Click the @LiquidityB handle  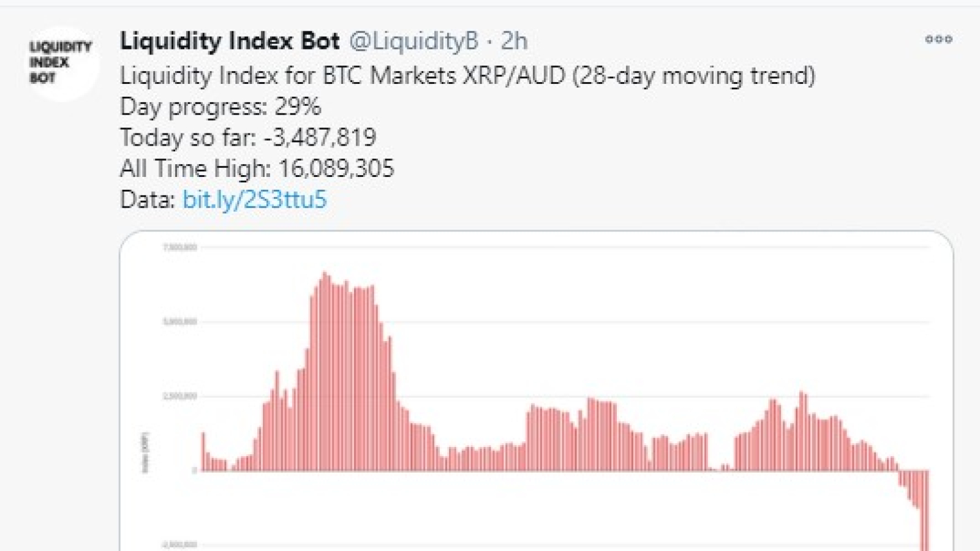[x=414, y=41]
